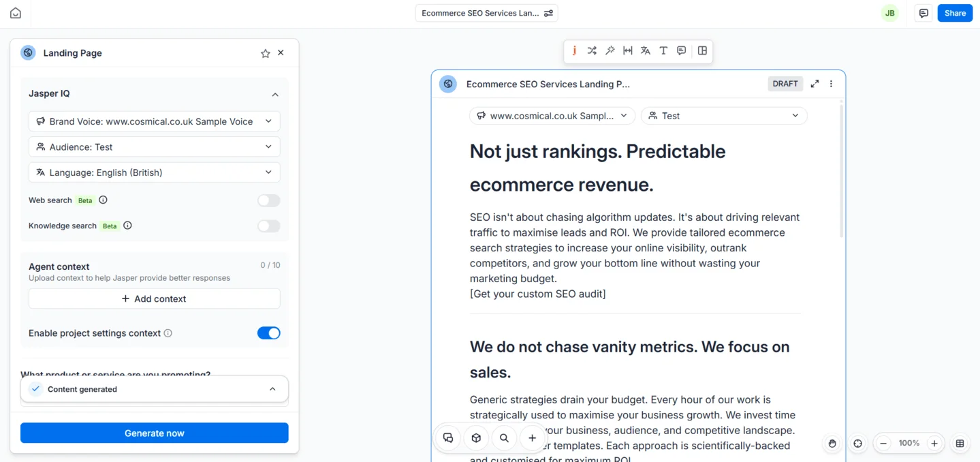Open the chat icon in bottom toolbar
The height and width of the screenshot is (462, 980).
448,438
